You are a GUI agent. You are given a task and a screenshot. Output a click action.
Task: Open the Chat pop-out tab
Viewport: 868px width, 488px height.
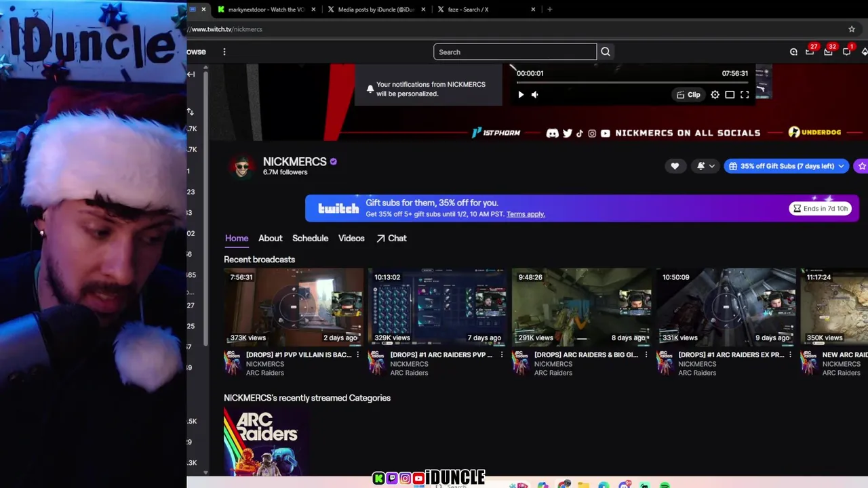click(x=391, y=239)
